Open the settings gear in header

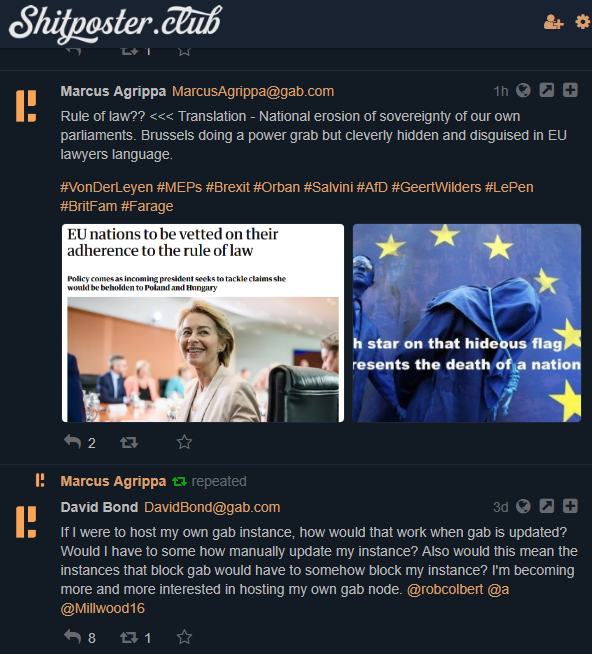point(583,22)
